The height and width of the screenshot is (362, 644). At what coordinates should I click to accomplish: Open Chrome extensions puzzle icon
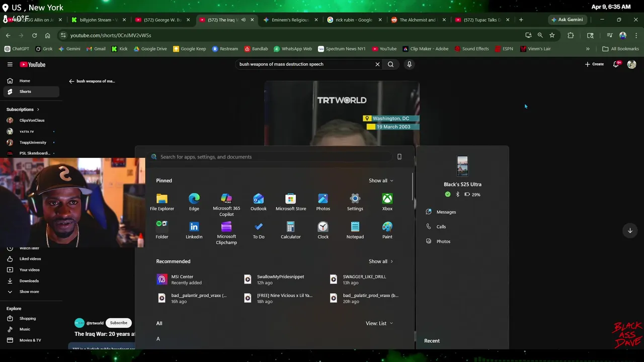[571, 35]
